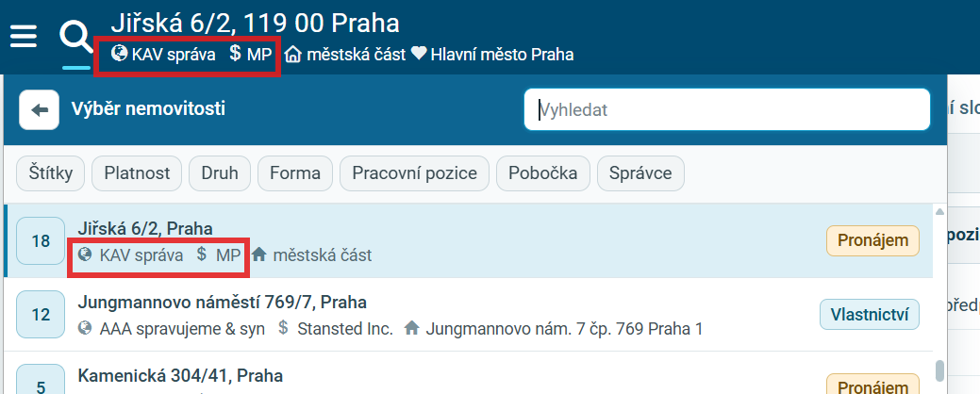
Task: Focus the Vyhledat search field
Action: 727,110
